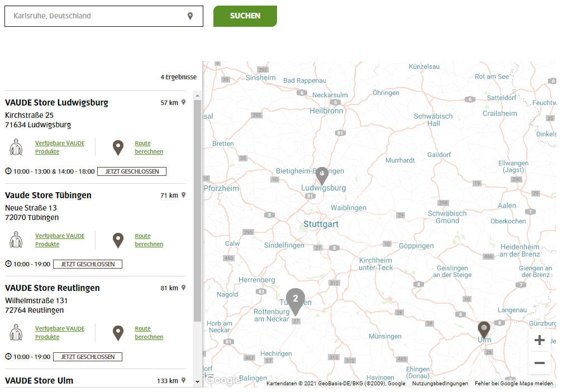Click the location pin in the search field
Image resolution: width=567 pixels, height=392 pixels.
[190, 16]
